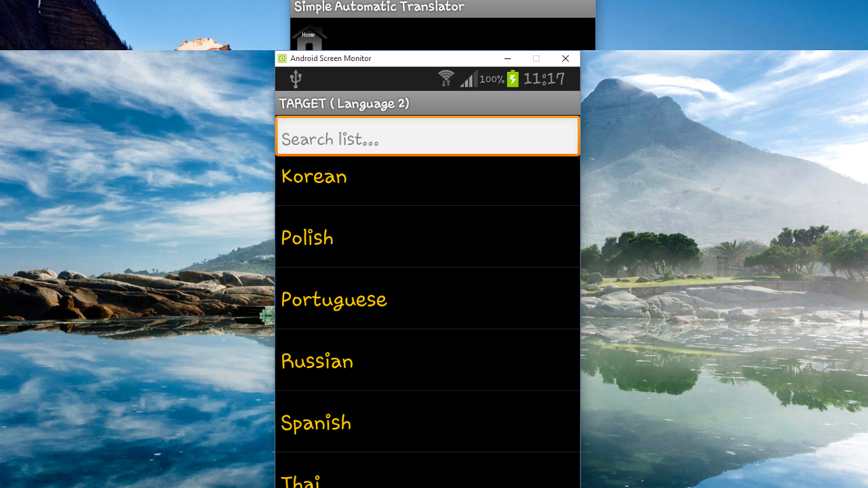
Task: Click the 100% battery percentage text
Action: [x=492, y=79]
